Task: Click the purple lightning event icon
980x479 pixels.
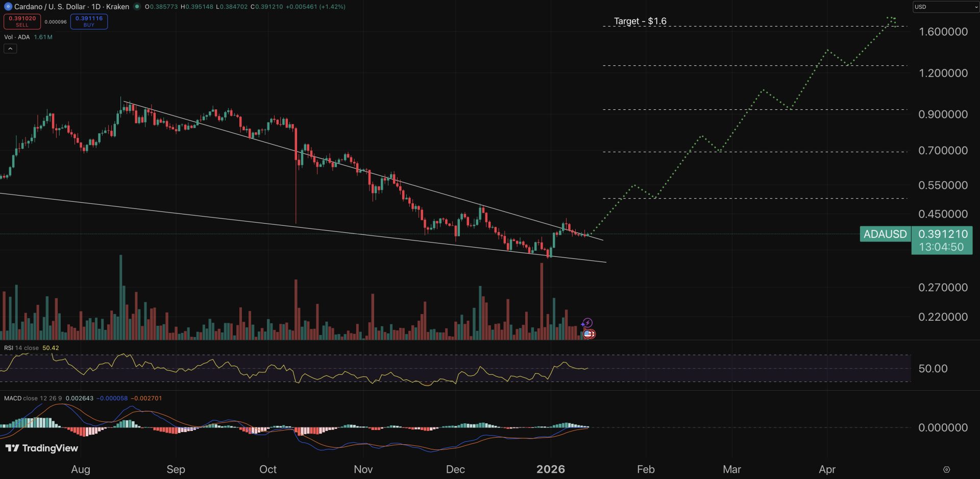Action: click(x=587, y=323)
